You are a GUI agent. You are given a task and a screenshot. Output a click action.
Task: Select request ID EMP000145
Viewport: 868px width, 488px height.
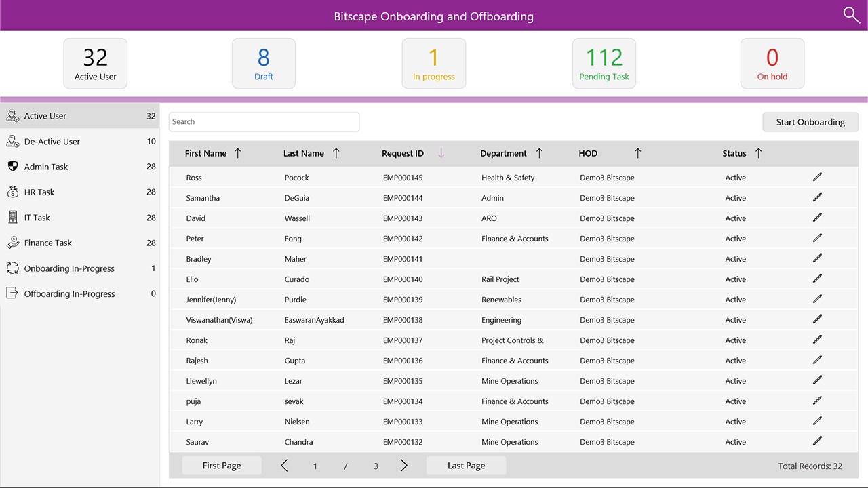[403, 178]
